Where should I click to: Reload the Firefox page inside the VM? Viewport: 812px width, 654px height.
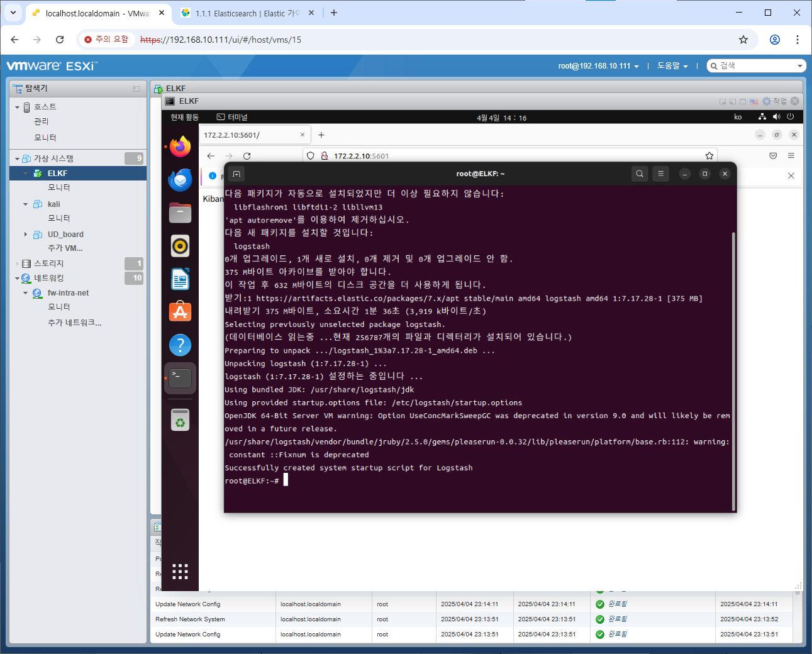coord(247,156)
